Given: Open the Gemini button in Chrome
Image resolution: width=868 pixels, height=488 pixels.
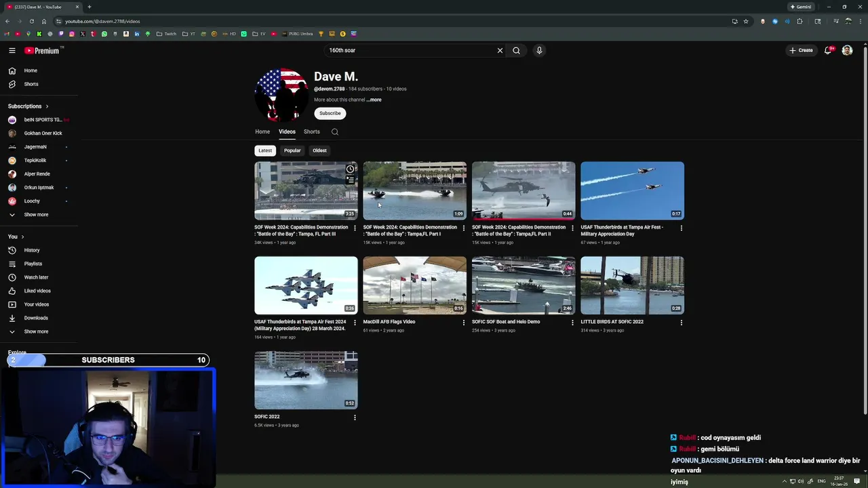Looking at the screenshot, I should (x=800, y=7).
